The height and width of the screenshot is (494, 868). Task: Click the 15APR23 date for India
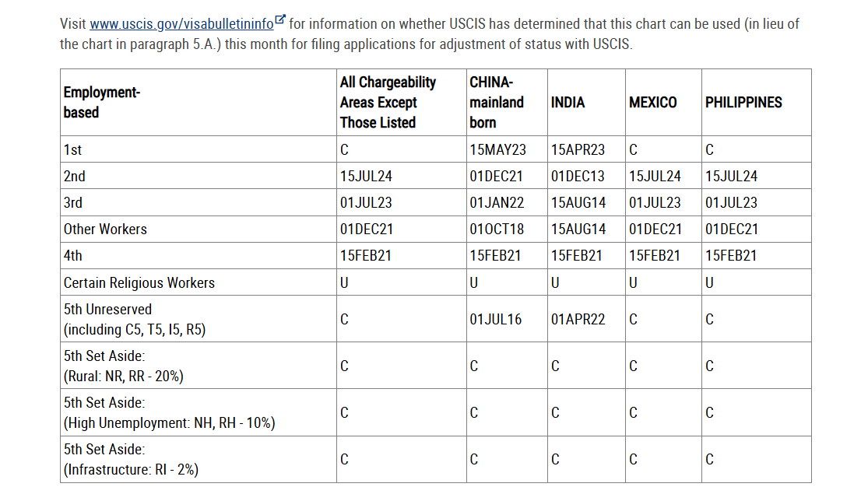578,149
